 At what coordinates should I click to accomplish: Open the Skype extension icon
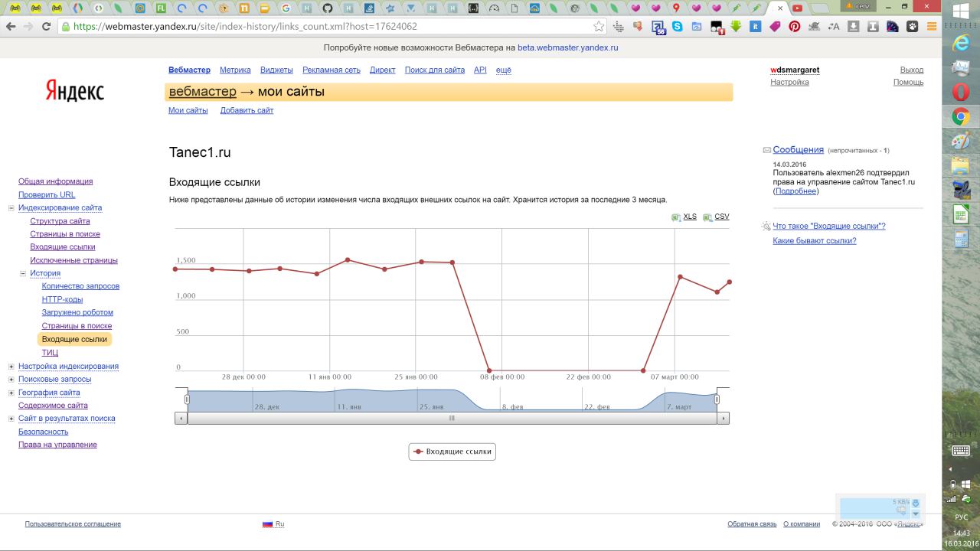(x=677, y=26)
